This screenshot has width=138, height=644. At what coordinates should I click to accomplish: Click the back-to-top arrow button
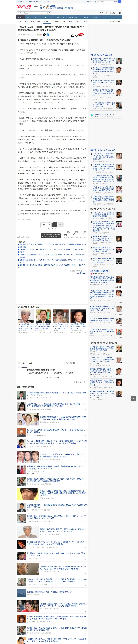click(x=133, y=398)
